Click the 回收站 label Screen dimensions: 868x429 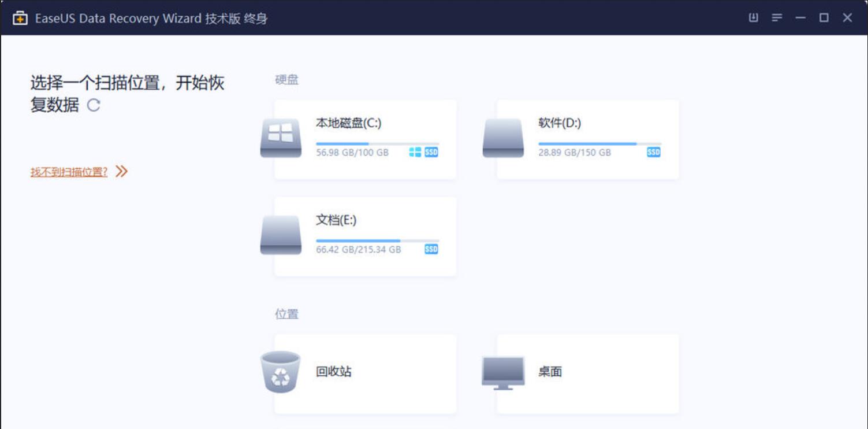coord(334,371)
